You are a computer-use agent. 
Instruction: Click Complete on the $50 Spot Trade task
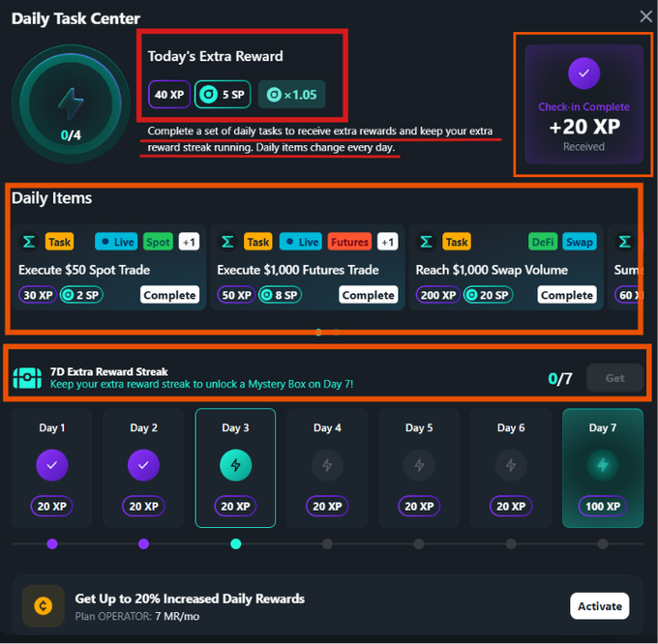tap(169, 295)
